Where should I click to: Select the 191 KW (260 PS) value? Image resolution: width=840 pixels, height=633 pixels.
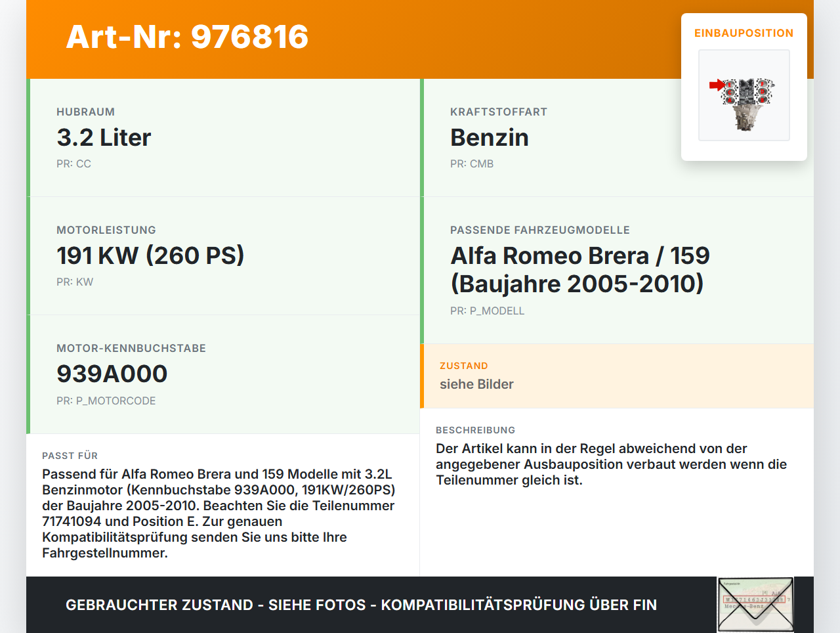click(x=150, y=255)
